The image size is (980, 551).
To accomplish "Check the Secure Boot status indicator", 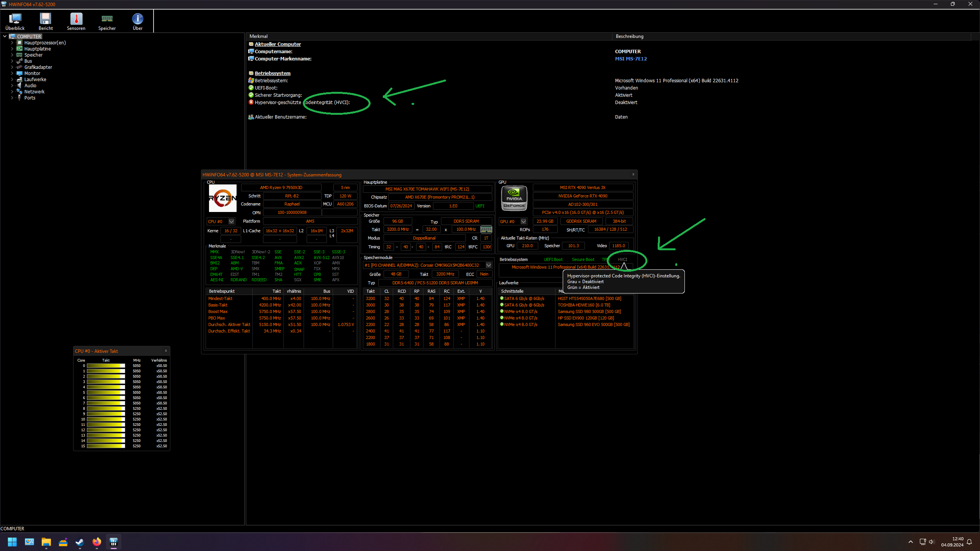I will pyautogui.click(x=583, y=259).
